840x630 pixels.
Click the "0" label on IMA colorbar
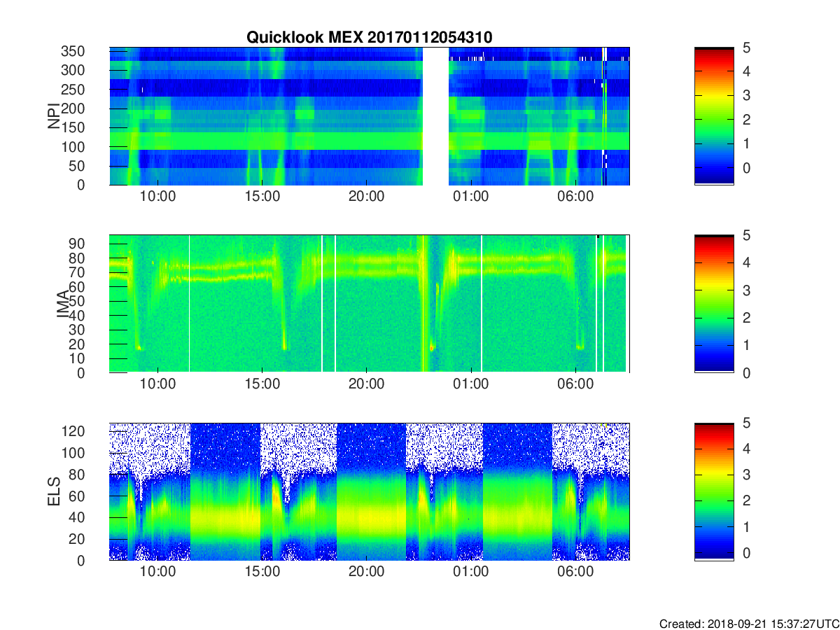click(x=745, y=372)
